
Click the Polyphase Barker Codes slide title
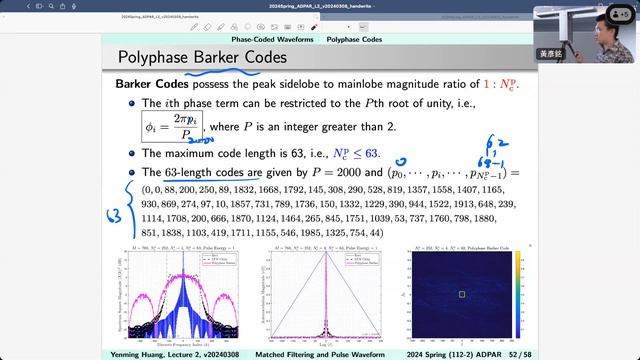202,58
